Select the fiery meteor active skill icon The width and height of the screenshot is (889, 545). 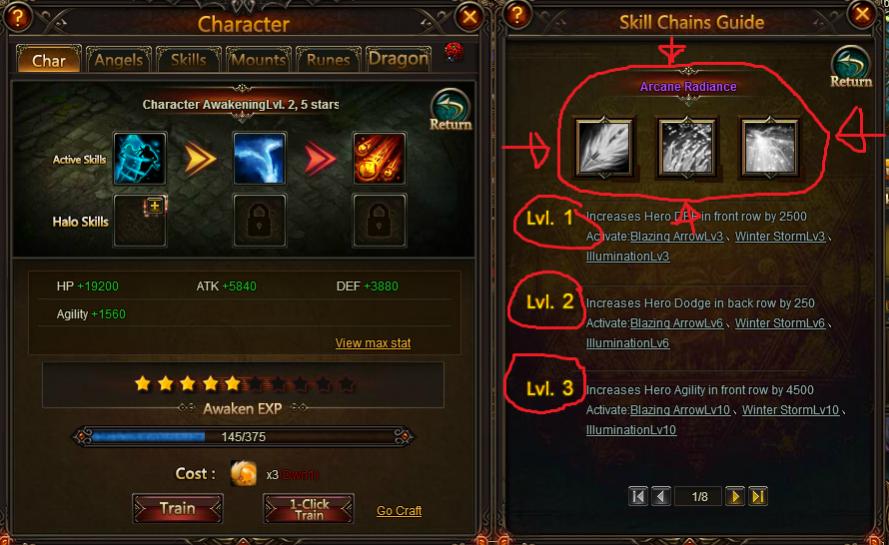[x=379, y=159]
